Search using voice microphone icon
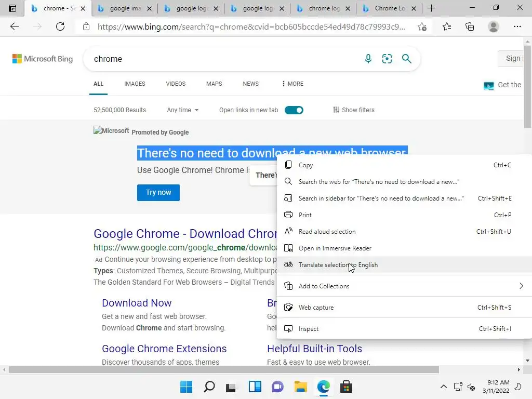532x399 pixels. coord(368,59)
